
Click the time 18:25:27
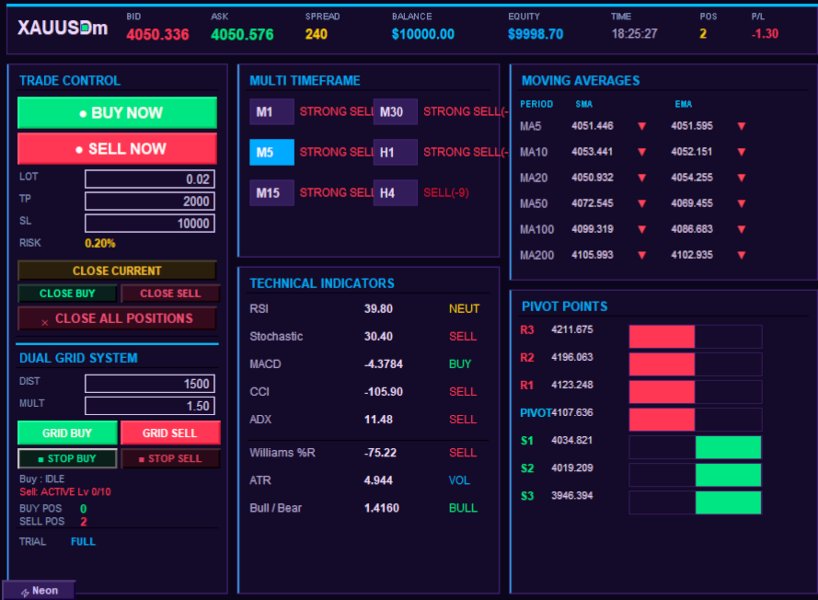pyautogui.click(x=634, y=34)
